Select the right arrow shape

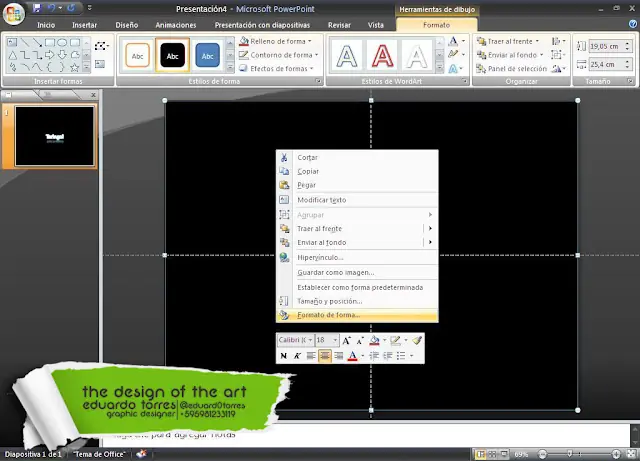tap(49, 55)
